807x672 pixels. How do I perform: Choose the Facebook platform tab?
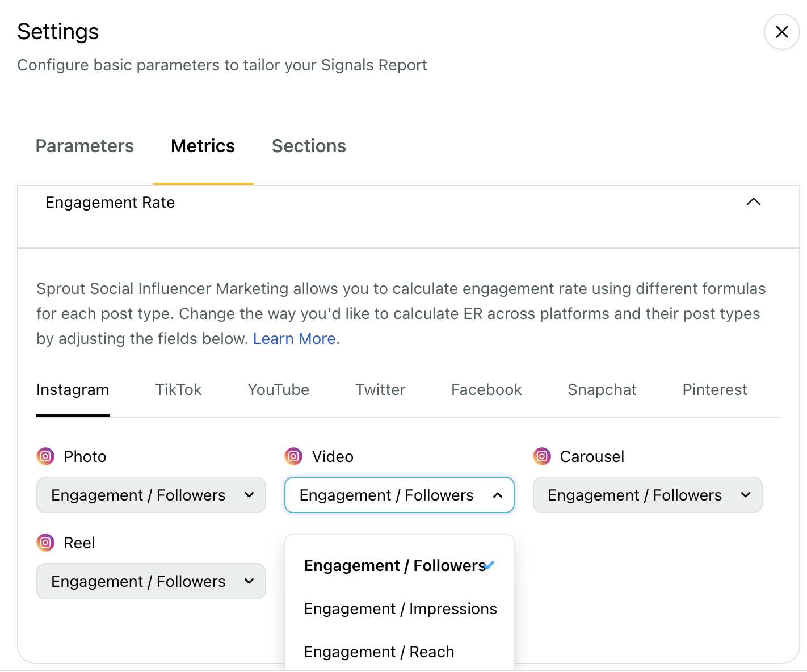click(x=486, y=390)
